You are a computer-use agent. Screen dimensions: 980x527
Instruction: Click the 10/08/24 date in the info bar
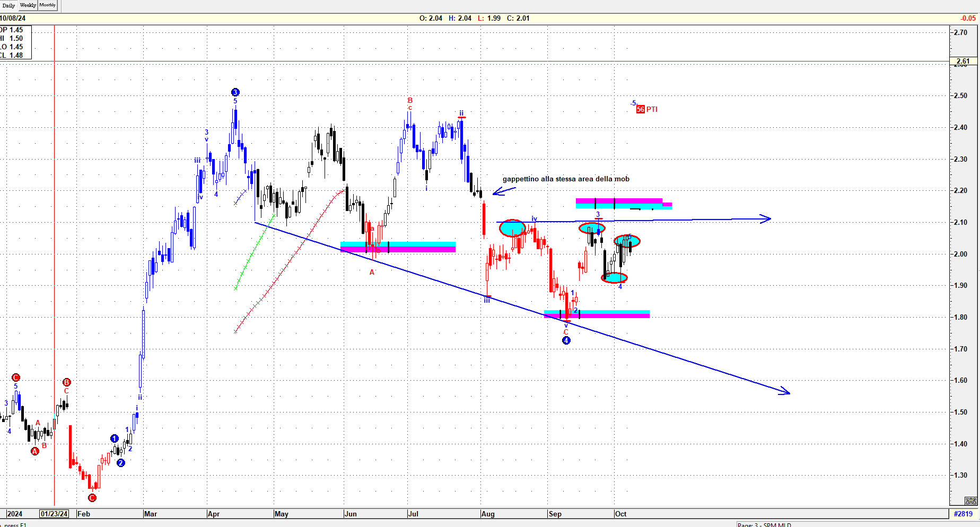13,18
